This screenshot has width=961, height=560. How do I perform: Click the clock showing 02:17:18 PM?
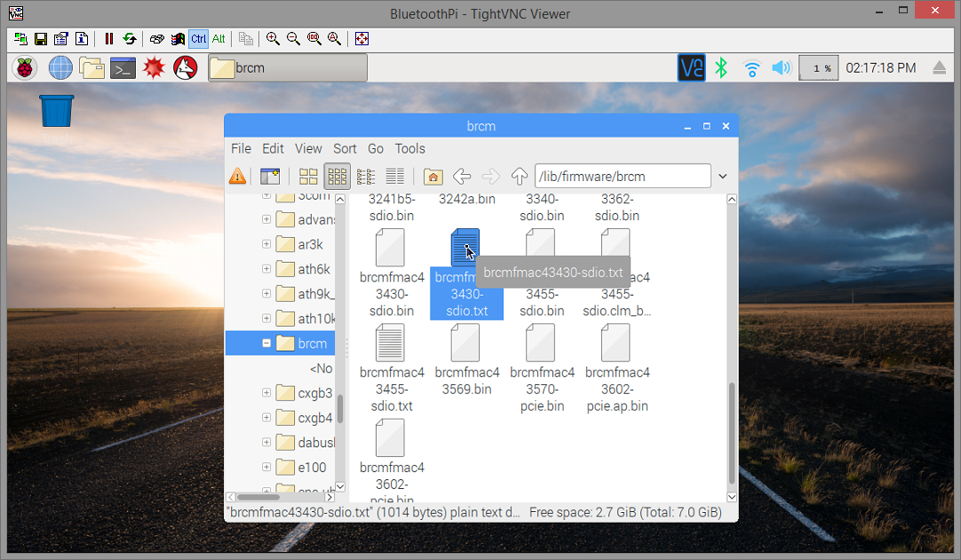click(x=881, y=68)
